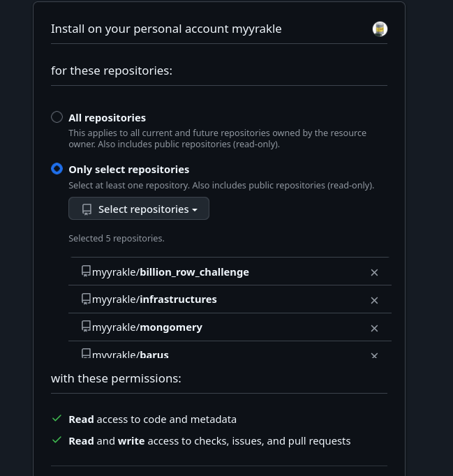Click the caret on Select repositories
The width and height of the screenshot is (453, 476).
point(195,210)
